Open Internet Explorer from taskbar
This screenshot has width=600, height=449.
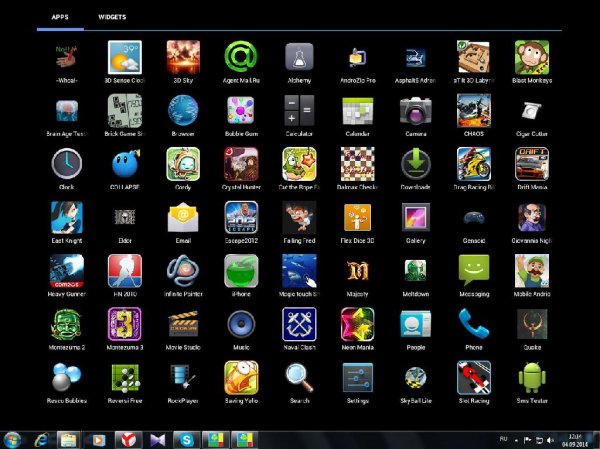point(41,440)
